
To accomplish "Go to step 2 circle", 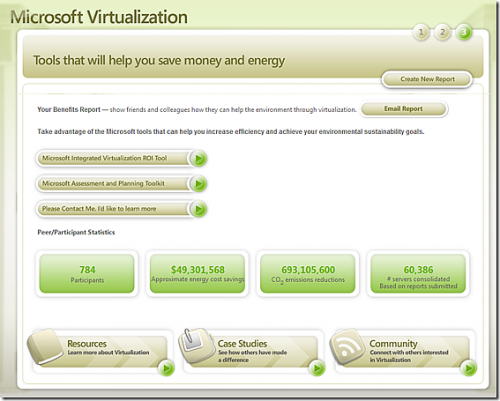I will click(x=442, y=32).
